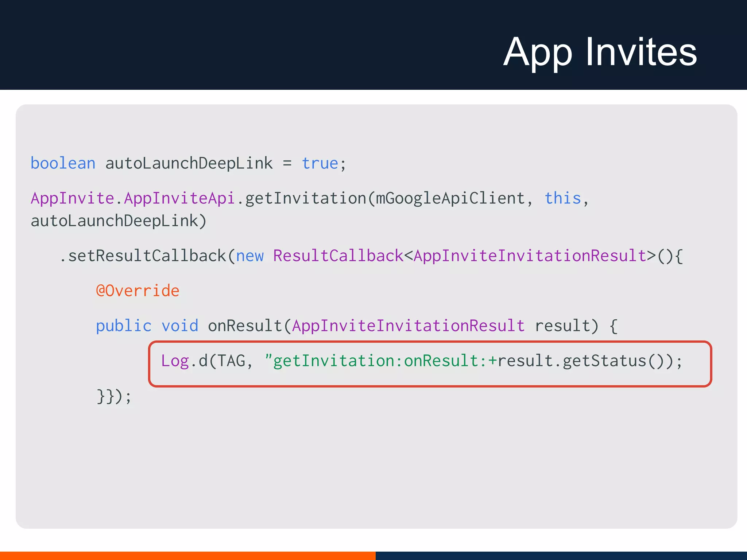Click the 'this' keyword in getInvitation call
Screen dimensions: 747x560
point(563,198)
